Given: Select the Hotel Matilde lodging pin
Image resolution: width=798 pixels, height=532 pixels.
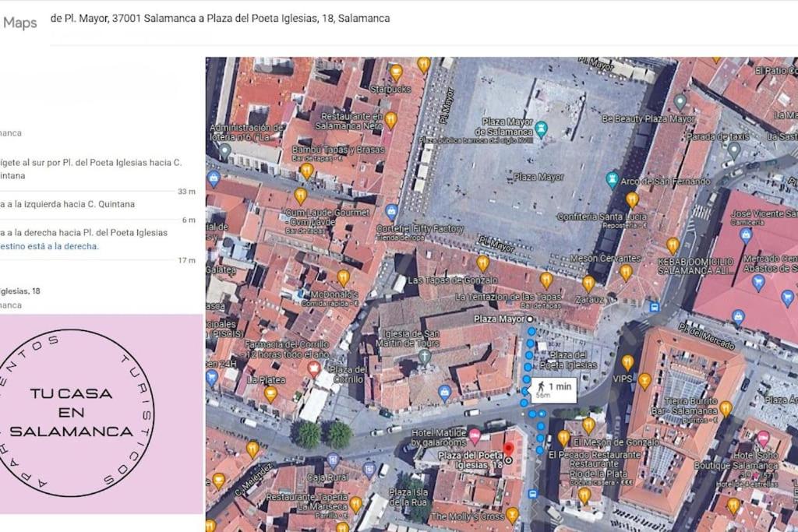Looking at the screenshot, I should click(475, 436).
